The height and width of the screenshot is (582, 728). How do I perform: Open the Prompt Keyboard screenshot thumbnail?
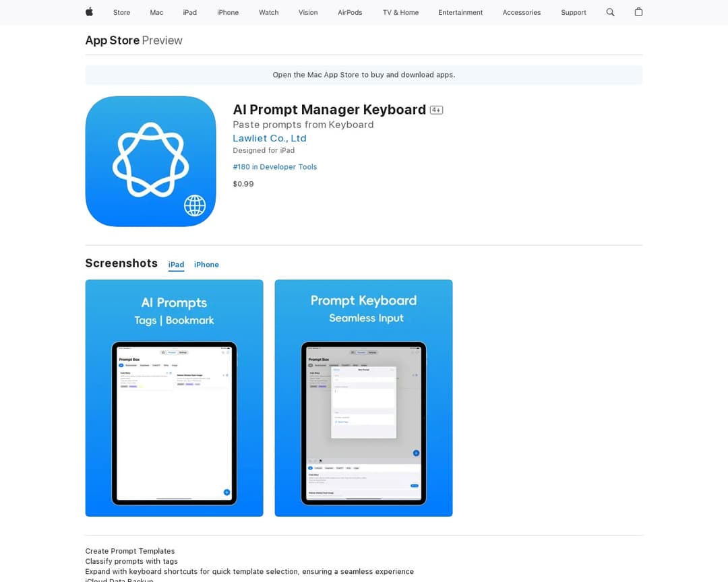[x=363, y=397]
